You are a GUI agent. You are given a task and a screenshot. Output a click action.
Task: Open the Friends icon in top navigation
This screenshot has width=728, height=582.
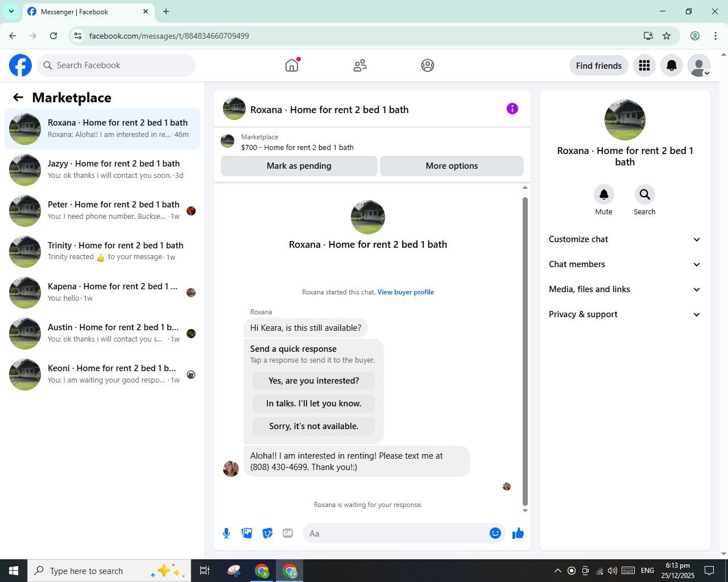click(x=360, y=65)
